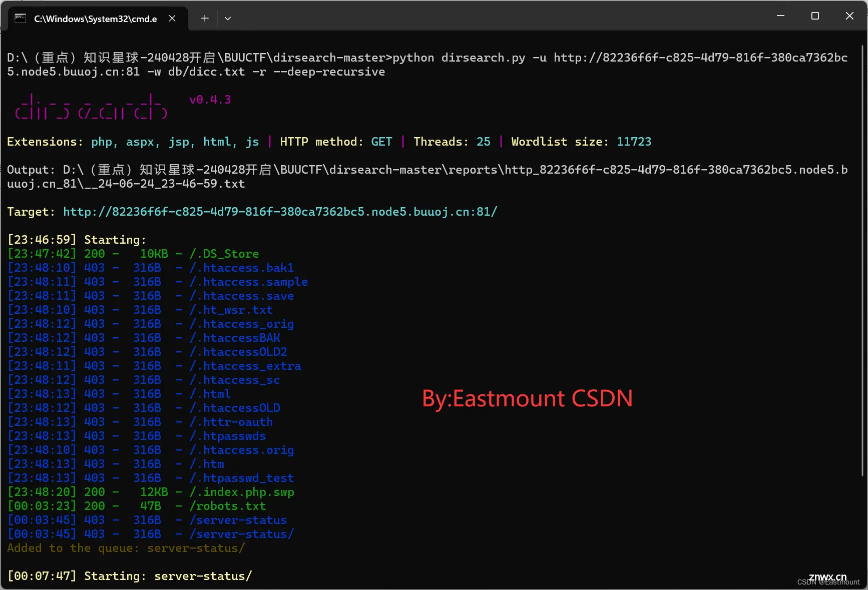Screen dimensions: 868x590
Task: Click the HTTP method GET value
Action: tap(381, 142)
